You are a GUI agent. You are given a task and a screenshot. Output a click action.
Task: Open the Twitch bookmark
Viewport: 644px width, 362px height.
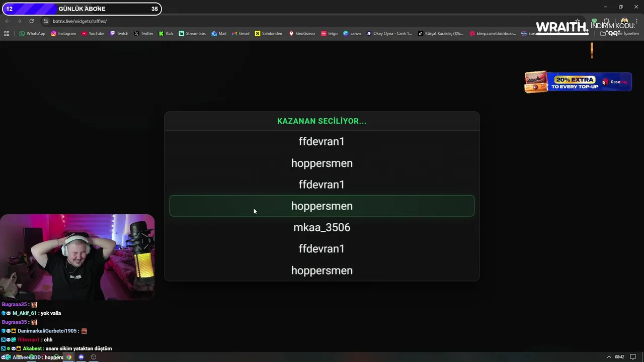119,34
